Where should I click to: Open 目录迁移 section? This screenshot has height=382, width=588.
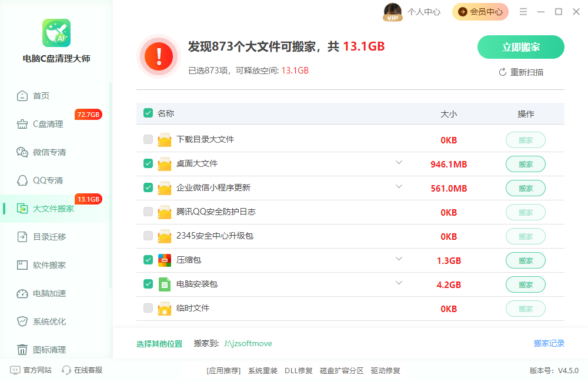point(49,237)
